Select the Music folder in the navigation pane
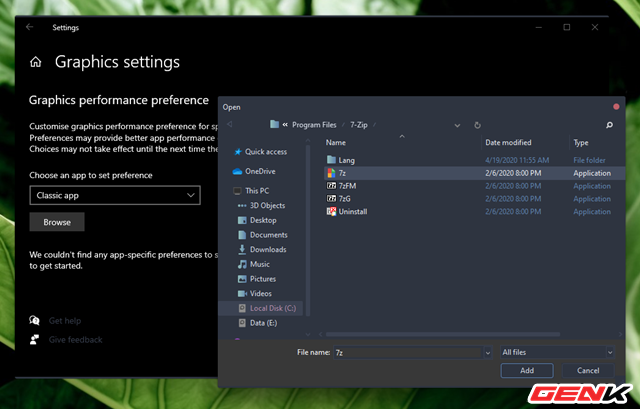 (x=259, y=264)
